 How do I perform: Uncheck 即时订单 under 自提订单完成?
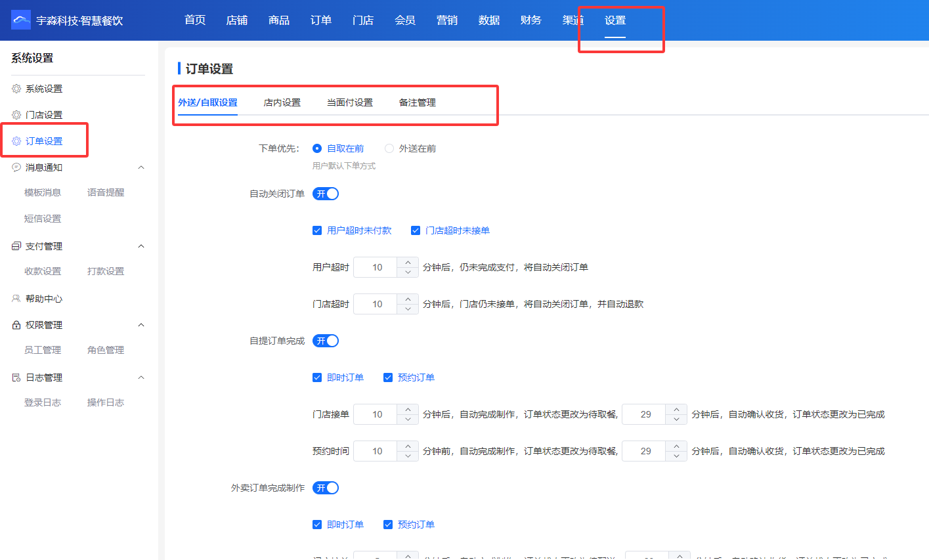click(317, 377)
